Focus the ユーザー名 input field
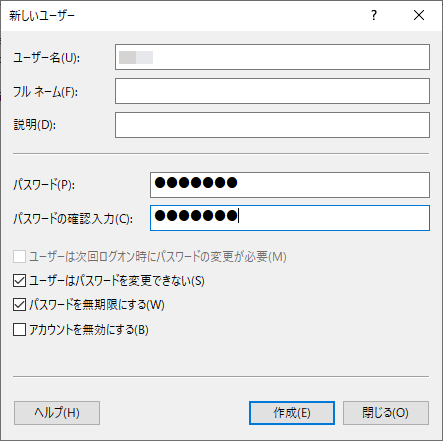The width and height of the screenshot is (443, 441). (x=272, y=57)
